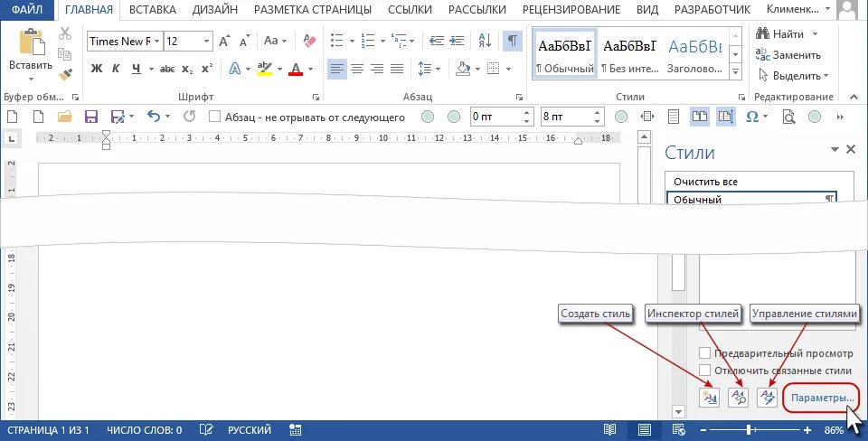868x441 pixels.
Task: Center-align the paragraph text
Action: pyautogui.click(x=357, y=70)
